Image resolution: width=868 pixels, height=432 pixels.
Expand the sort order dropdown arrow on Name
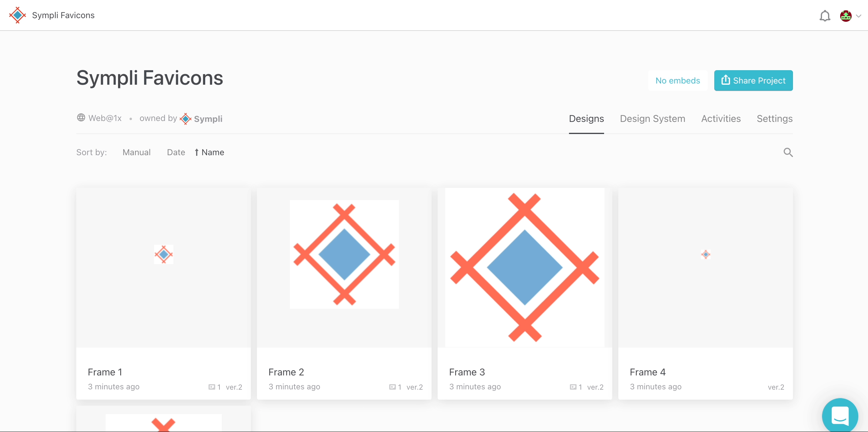pyautogui.click(x=196, y=152)
